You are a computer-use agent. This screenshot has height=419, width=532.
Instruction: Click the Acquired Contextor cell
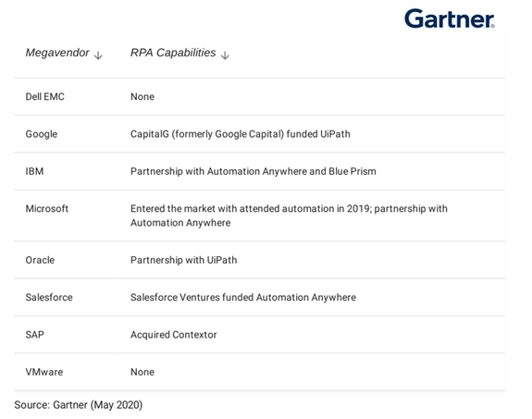pyautogui.click(x=173, y=335)
